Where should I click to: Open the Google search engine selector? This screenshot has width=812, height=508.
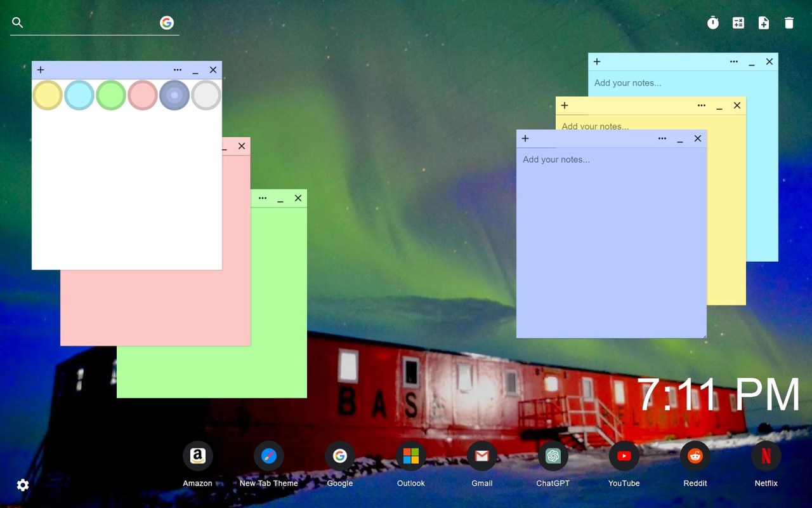coord(167,23)
